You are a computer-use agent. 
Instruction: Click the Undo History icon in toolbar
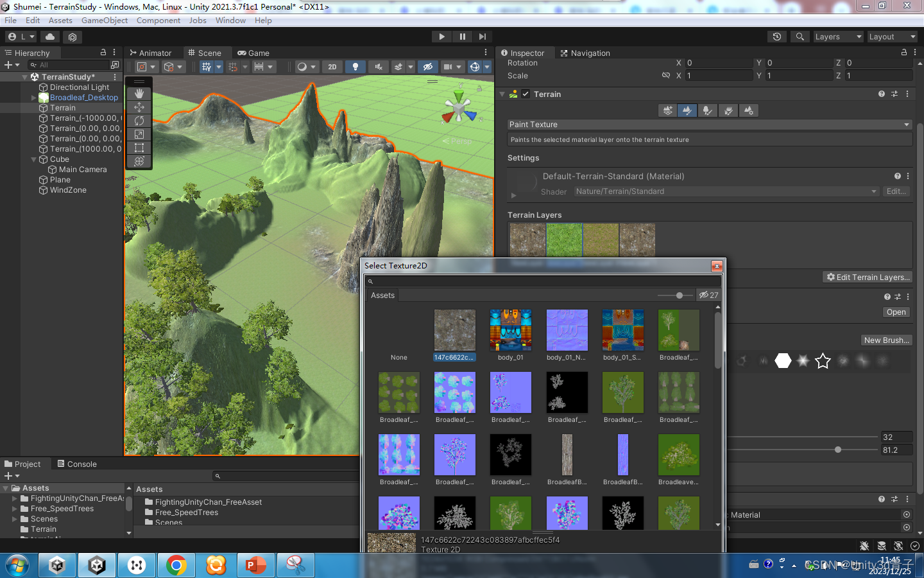pos(777,37)
